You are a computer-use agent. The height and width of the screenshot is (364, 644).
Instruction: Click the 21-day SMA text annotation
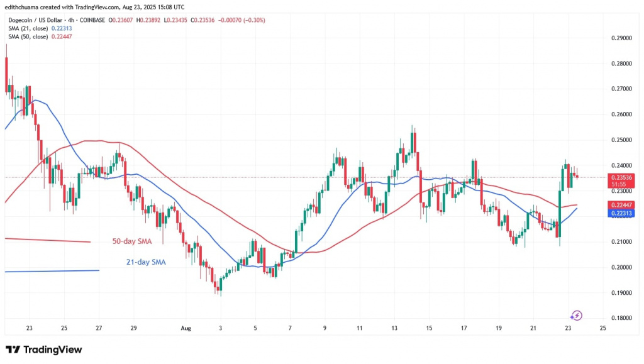pos(145,263)
